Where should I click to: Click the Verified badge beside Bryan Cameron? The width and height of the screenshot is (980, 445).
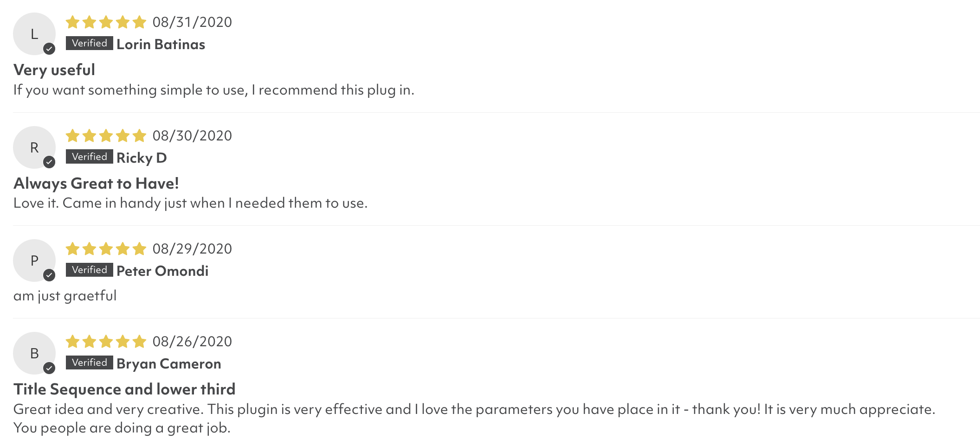pyautogui.click(x=89, y=362)
